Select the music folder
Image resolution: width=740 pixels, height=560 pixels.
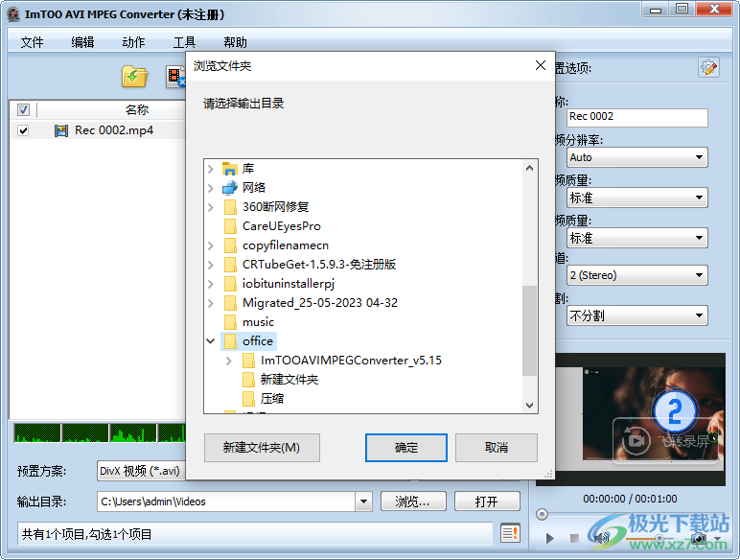coord(258,322)
